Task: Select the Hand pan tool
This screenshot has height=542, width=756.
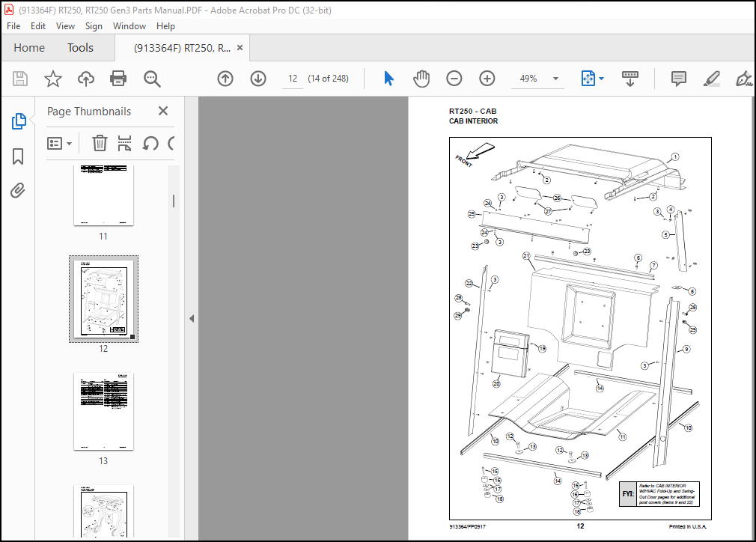Action: pyautogui.click(x=421, y=79)
